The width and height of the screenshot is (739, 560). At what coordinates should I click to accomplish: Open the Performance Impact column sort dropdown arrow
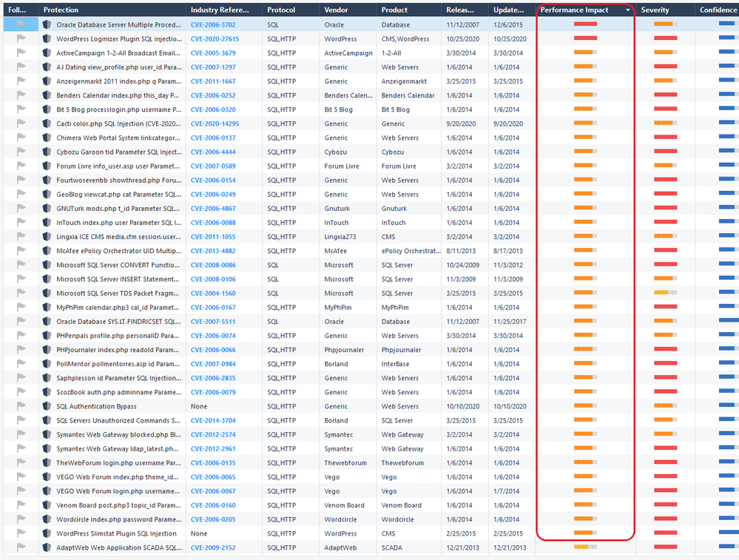coord(628,10)
